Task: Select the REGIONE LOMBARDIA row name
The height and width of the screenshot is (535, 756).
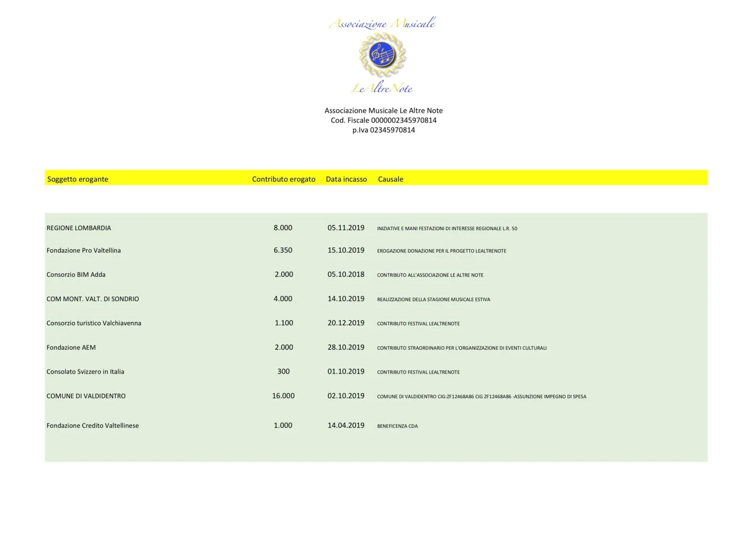Action: (79, 228)
